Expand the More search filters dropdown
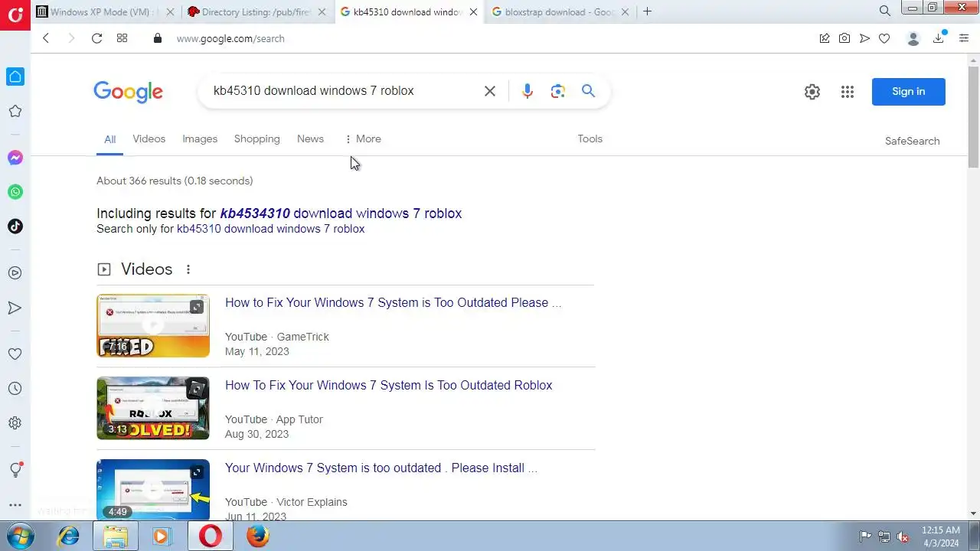This screenshot has height=551, width=980. click(363, 139)
